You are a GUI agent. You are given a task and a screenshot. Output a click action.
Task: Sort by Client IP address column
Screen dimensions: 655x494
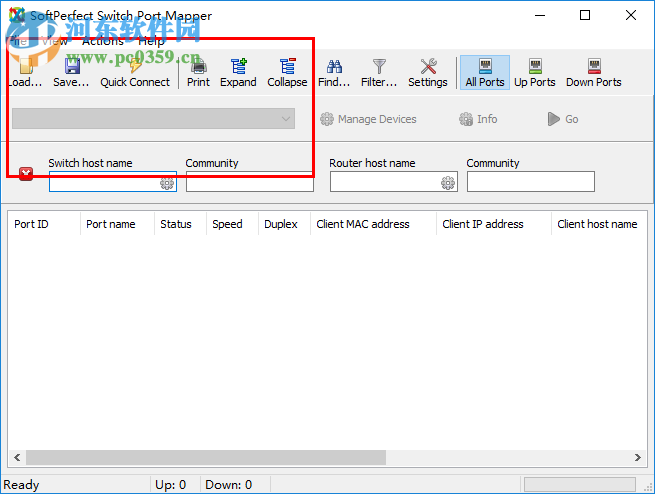coord(494,224)
